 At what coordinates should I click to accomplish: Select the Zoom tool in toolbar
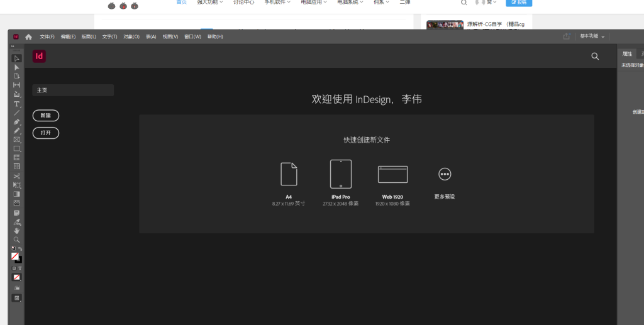pos(16,240)
